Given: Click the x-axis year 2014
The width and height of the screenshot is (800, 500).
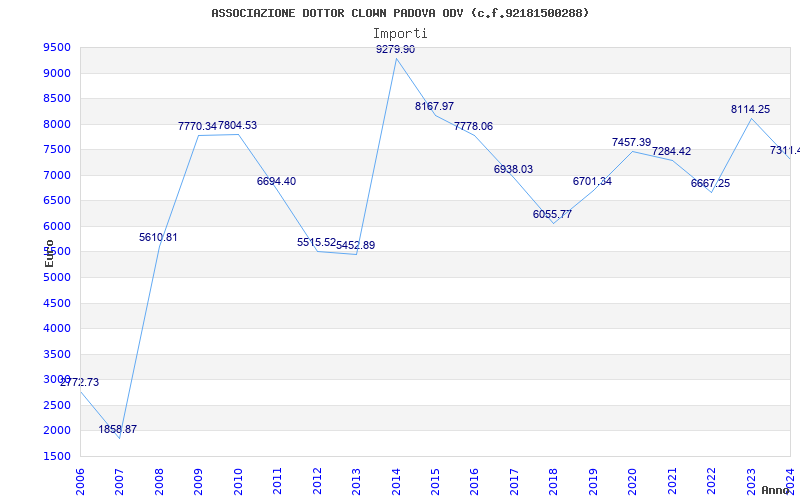Looking at the screenshot, I should coord(395,481).
